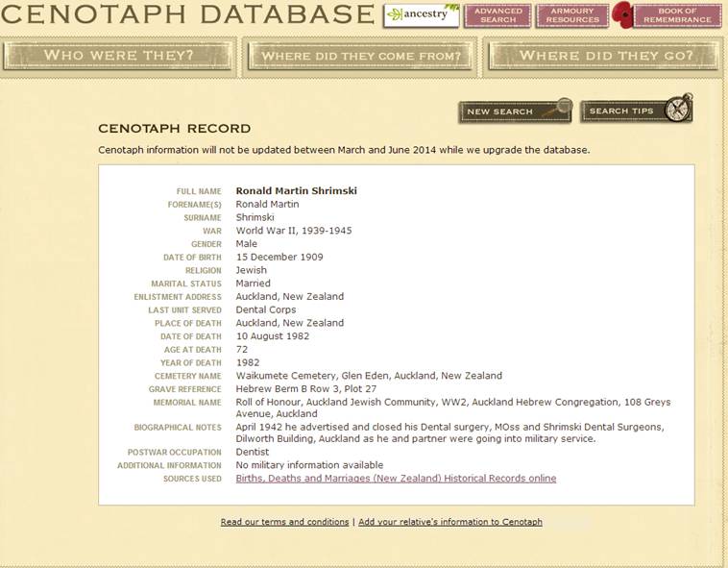
Task: Click the age at death value 72
Action: point(242,349)
